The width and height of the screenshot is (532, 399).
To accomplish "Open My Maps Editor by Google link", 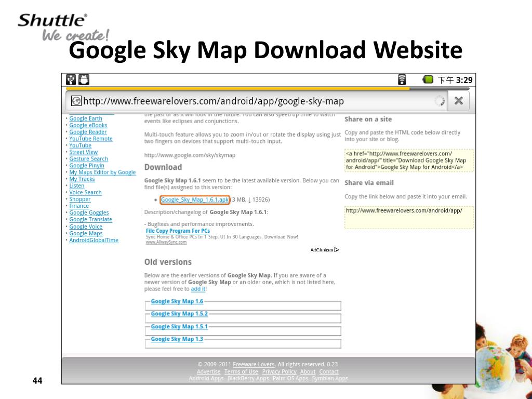I will (102, 172).
